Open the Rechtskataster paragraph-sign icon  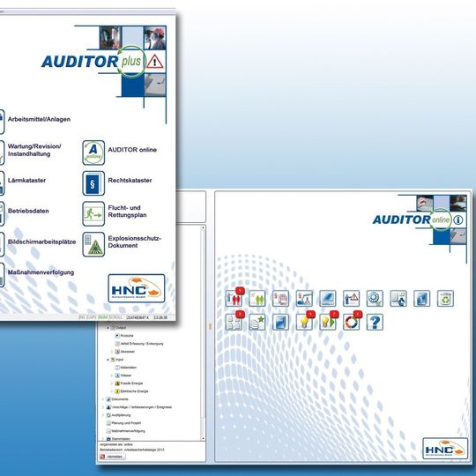point(93,183)
